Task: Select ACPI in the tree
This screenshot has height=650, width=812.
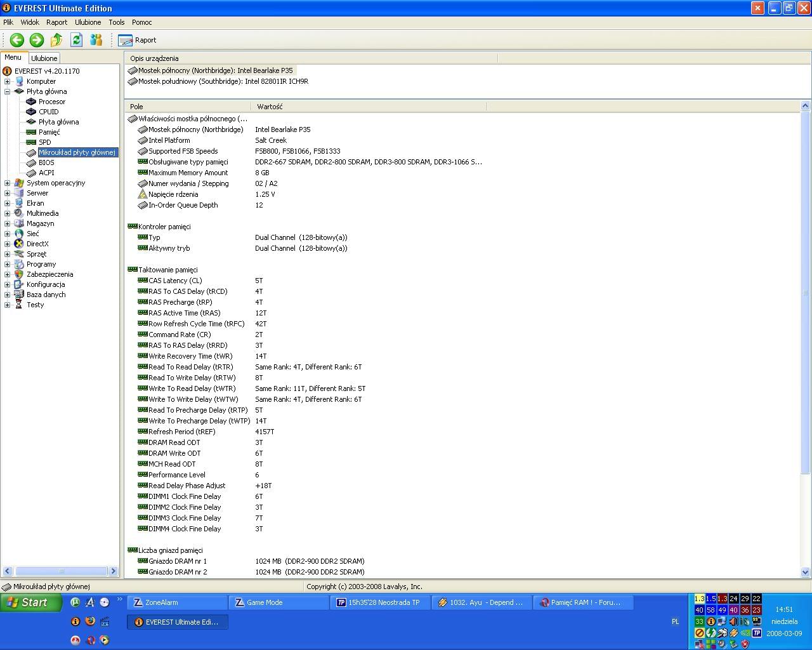Action: tap(46, 173)
